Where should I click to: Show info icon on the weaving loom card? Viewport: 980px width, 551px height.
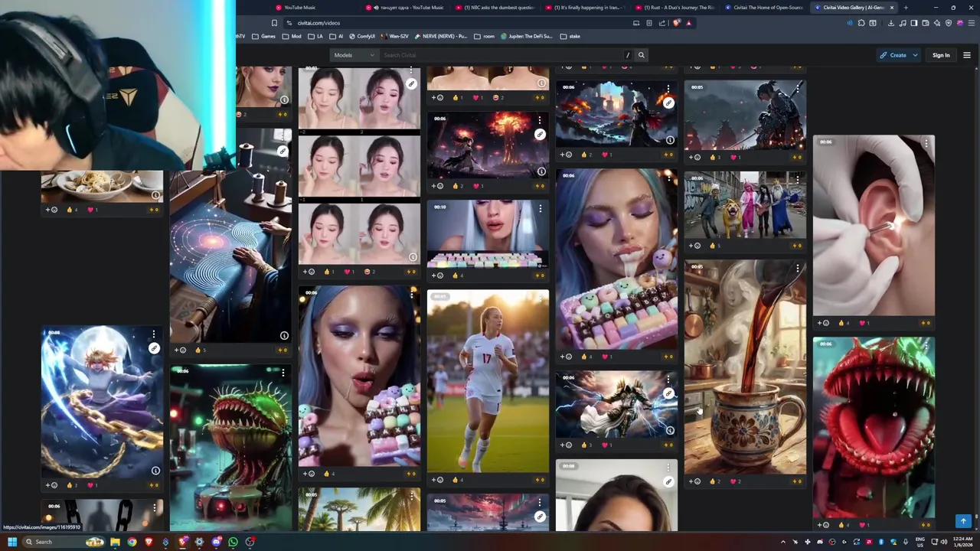tap(284, 335)
